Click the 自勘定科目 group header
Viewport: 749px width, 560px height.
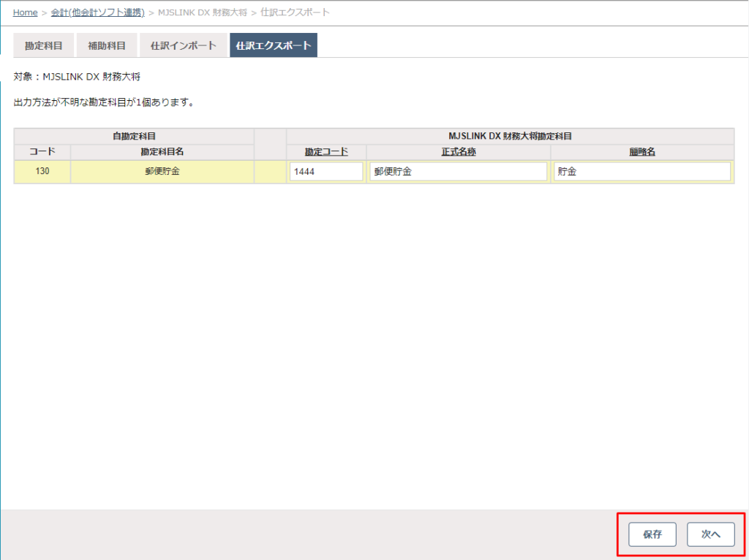click(134, 136)
